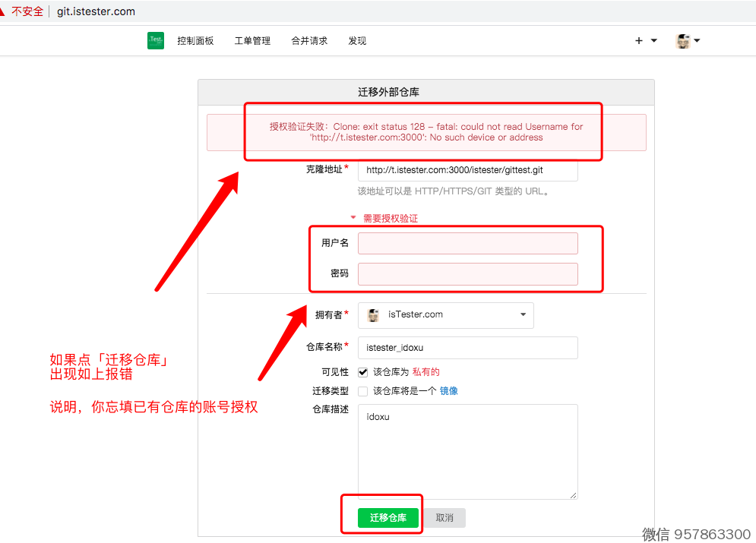This screenshot has height=543, width=756.
Task: Open the Dashboard (控制面板) menu item
Action: point(195,41)
